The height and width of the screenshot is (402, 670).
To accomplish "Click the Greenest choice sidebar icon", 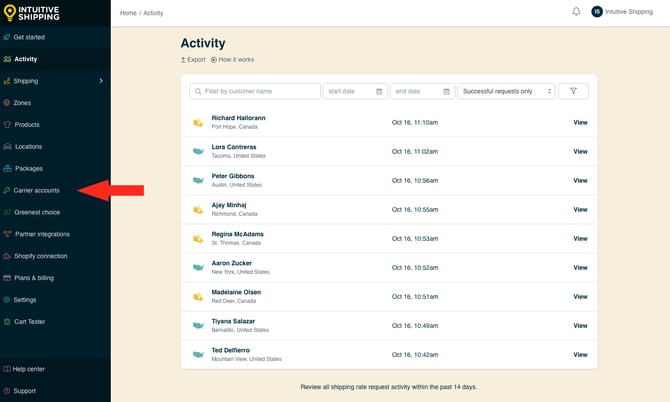I will 7,212.
